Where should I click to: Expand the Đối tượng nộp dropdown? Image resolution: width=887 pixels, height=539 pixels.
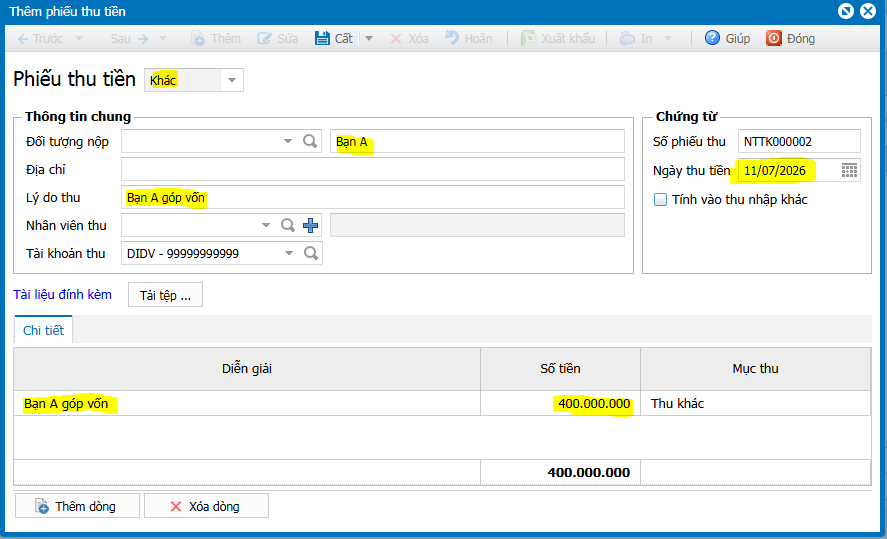[288, 141]
